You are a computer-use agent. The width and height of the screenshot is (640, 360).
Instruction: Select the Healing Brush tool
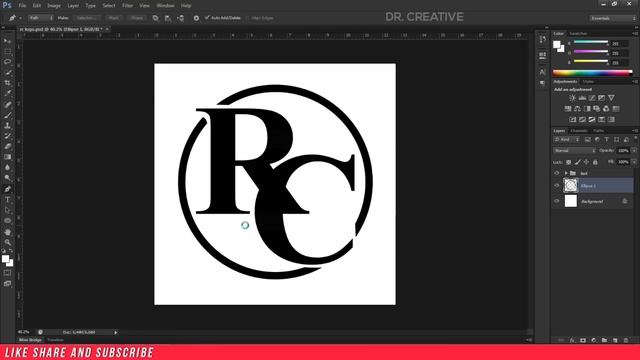(7, 104)
